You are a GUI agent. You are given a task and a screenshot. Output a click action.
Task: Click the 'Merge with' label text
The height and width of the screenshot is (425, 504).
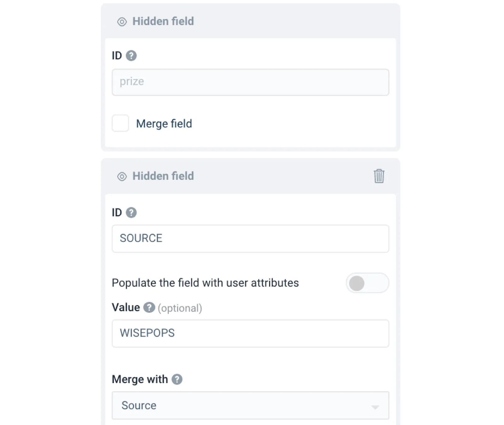140,379
